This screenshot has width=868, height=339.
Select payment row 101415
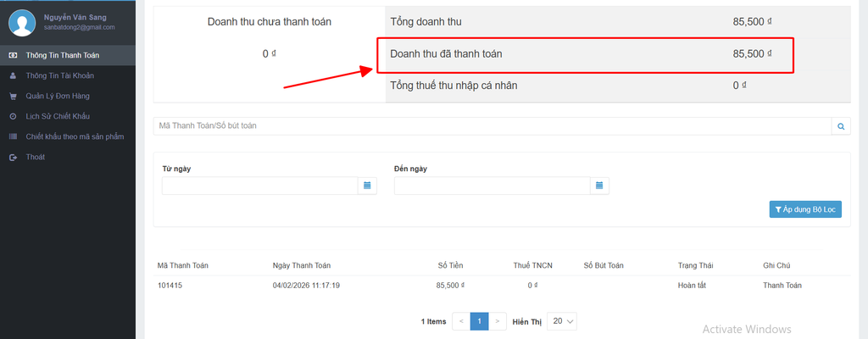170,286
